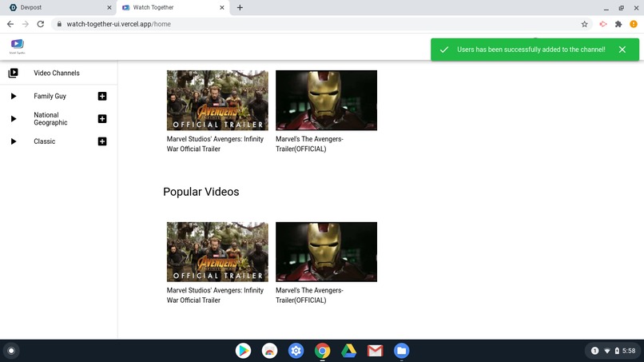
Task: Close the Devpost tab
Action: (x=109, y=7)
